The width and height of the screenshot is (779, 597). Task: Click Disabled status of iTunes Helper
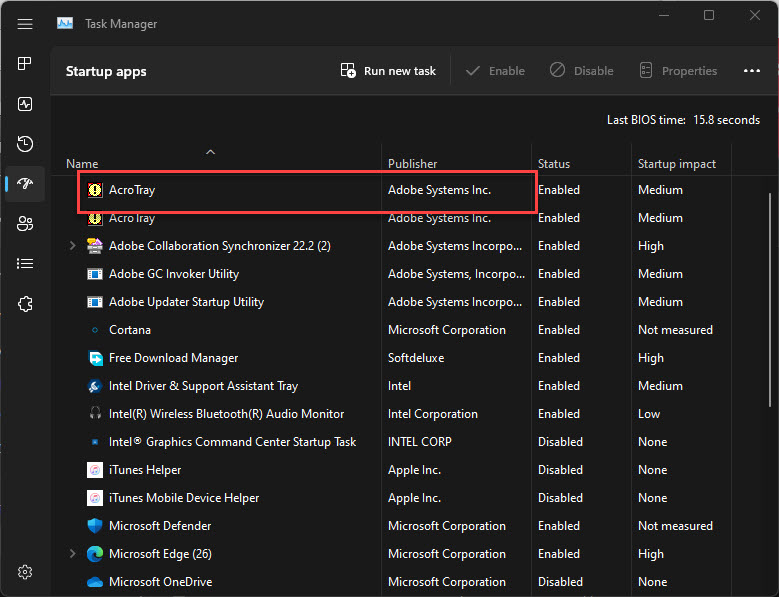(560, 470)
